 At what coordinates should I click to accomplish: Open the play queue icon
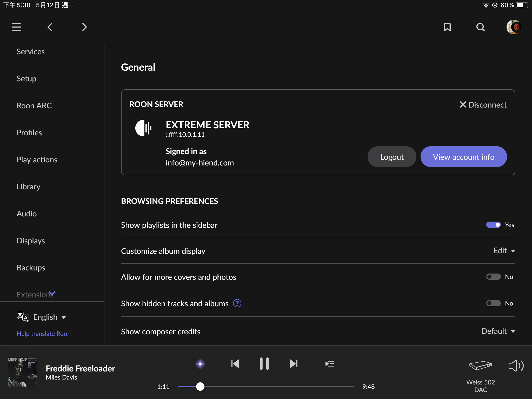click(330, 364)
